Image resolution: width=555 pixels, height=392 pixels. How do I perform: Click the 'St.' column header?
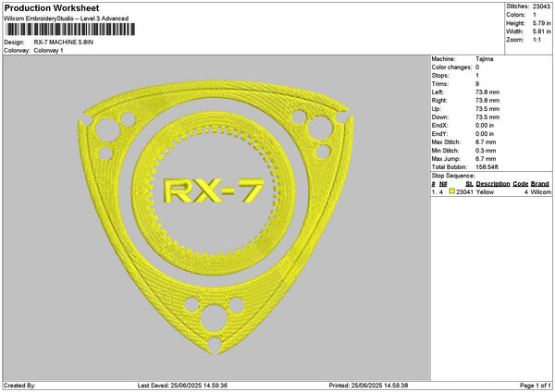[469, 184]
